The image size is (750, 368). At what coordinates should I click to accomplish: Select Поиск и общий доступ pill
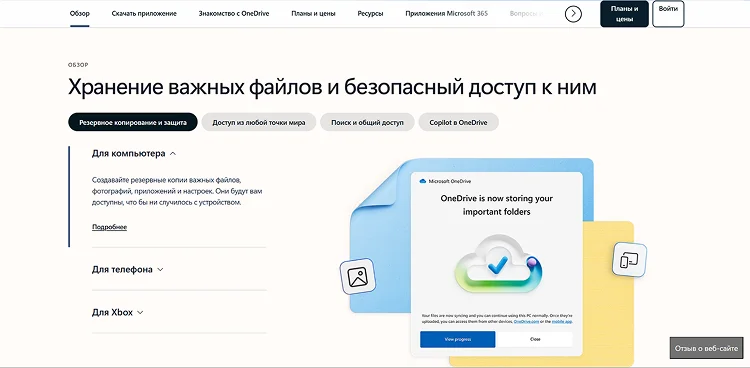(x=367, y=122)
